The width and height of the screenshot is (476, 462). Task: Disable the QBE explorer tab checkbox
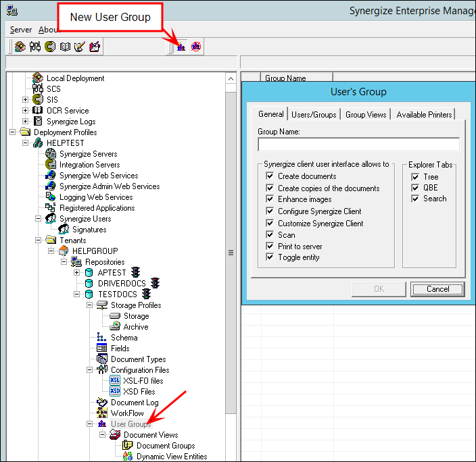415,188
